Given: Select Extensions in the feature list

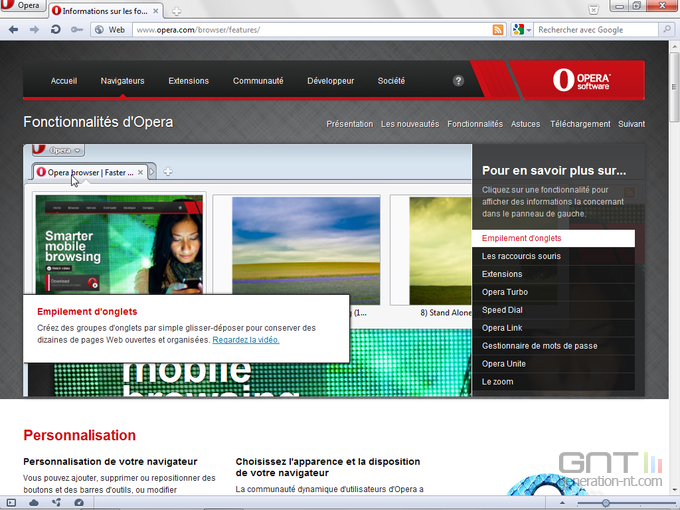Looking at the screenshot, I should (x=553, y=274).
